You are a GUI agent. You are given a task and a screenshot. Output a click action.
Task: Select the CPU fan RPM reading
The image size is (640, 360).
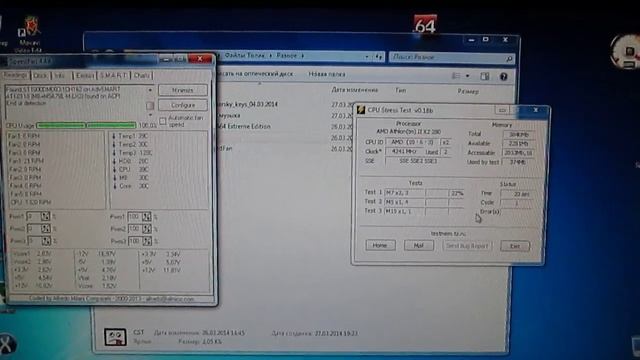[31, 202]
